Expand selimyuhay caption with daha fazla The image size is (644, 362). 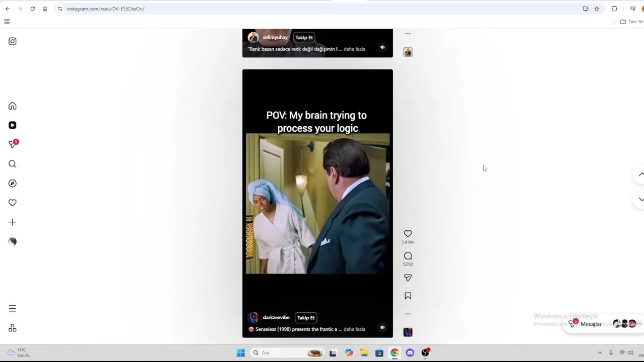(x=354, y=49)
